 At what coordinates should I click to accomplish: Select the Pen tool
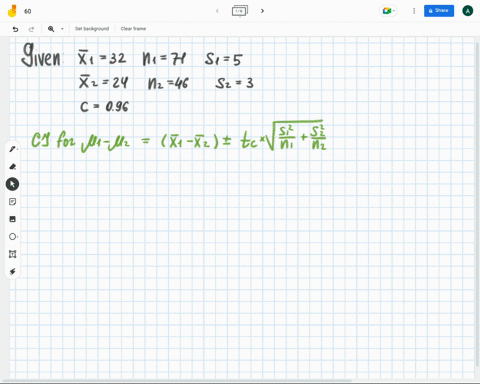click(x=13, y=149)
